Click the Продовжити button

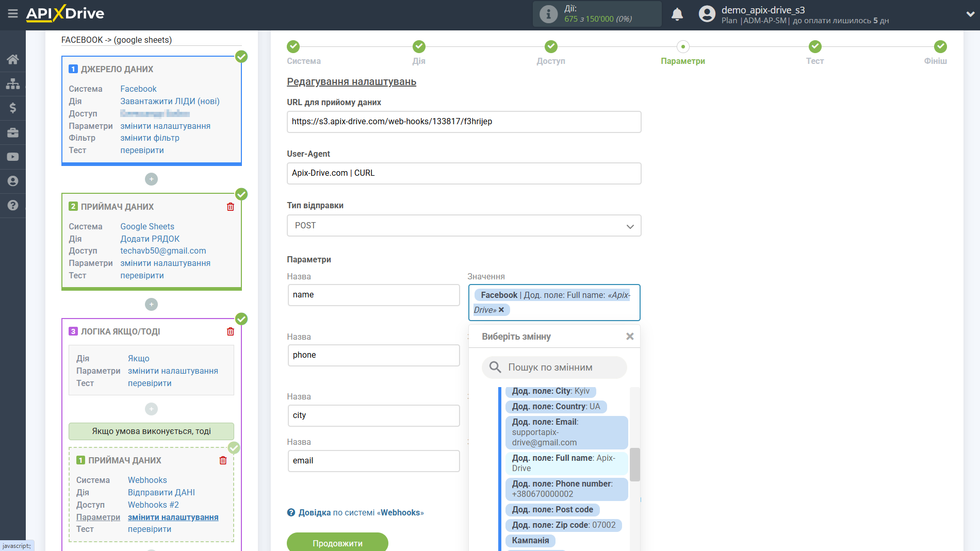point(337,543)
